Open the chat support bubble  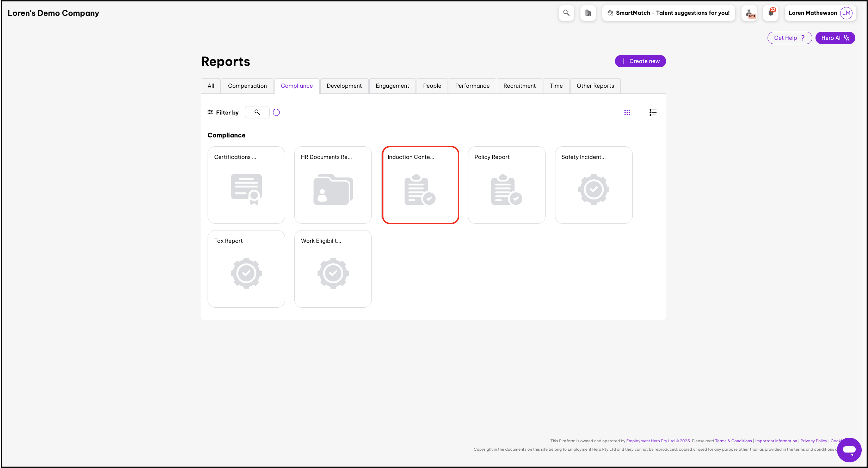point(849,450)
